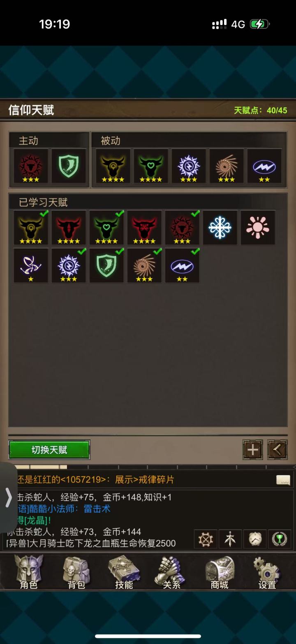Open the 商城 shop tab
Screen dimensions: 296x644
point(220,572)
